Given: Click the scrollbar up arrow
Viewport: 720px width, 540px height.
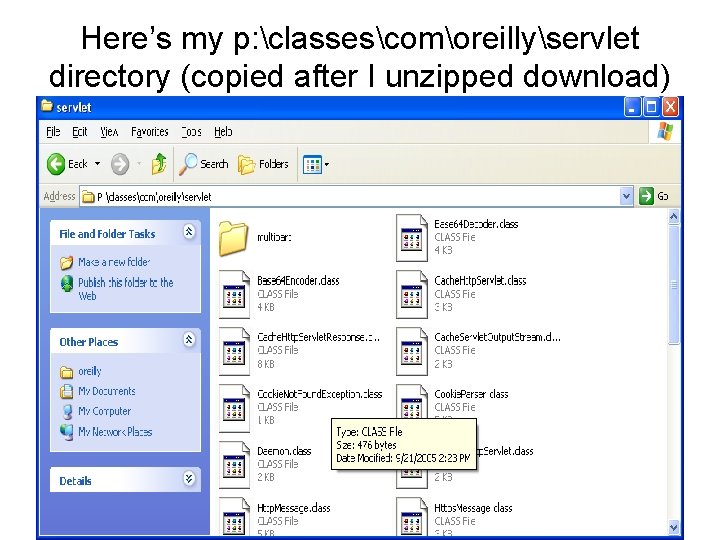Looking at the screenshot, I should 674,216.
